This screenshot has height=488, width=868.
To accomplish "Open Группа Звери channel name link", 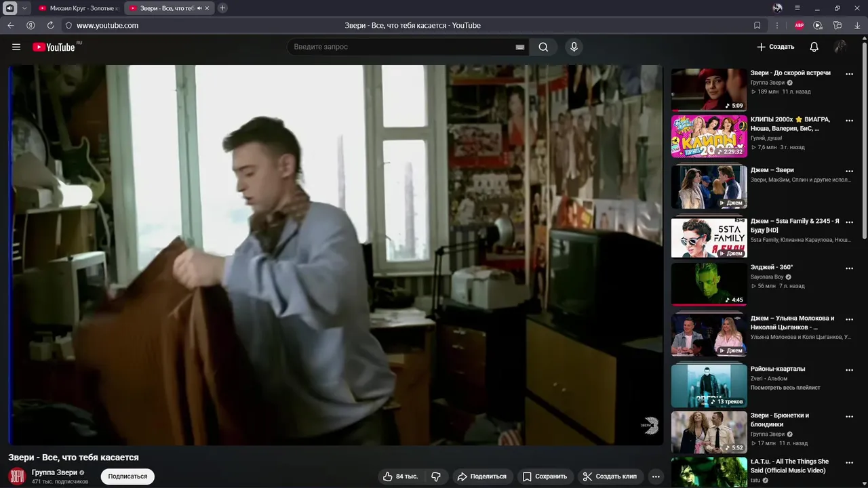I will (54, 472).
